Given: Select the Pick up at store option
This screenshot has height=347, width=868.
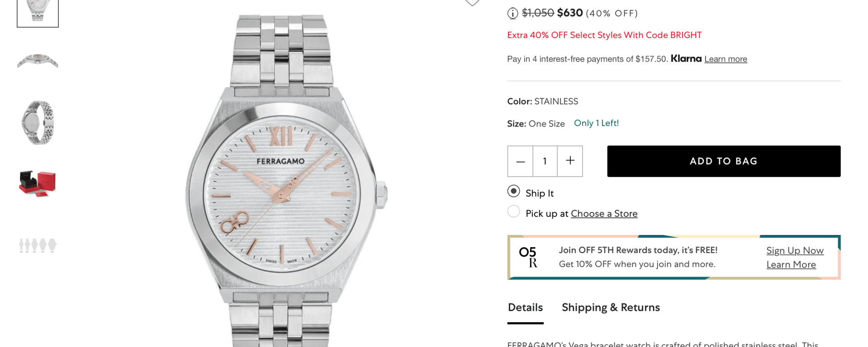Looking at the screenshot, I should tap(514, 211).
